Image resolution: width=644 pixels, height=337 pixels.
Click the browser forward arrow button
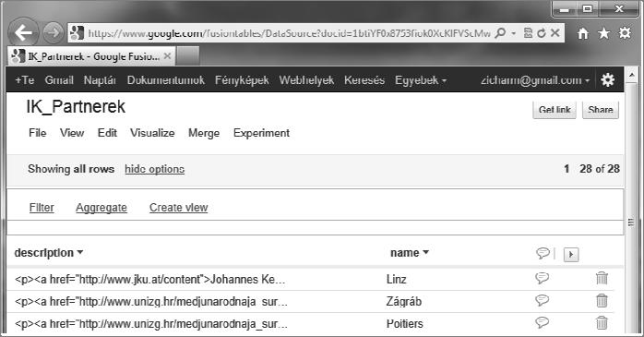point(53,33)
